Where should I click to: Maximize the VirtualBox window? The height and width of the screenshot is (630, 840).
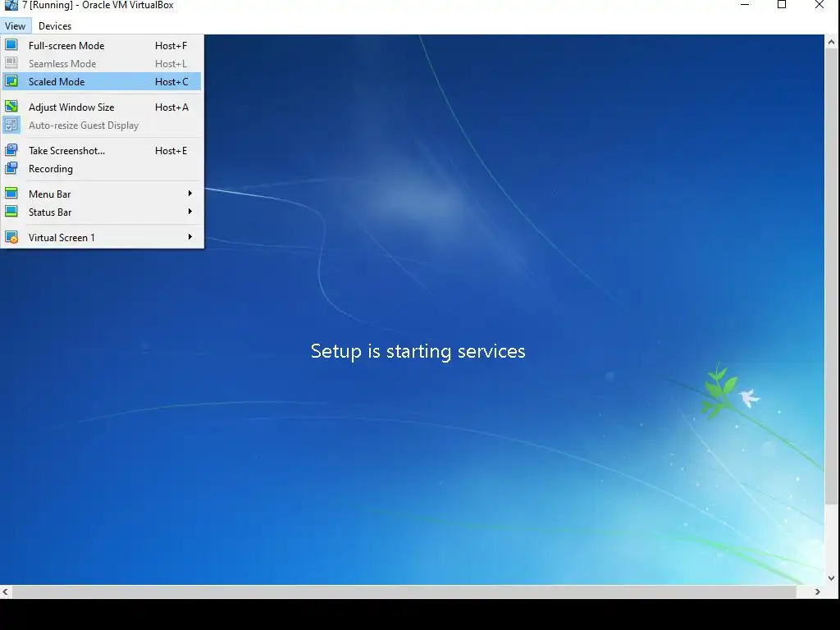pyautogui.click(x=782, y=5)
